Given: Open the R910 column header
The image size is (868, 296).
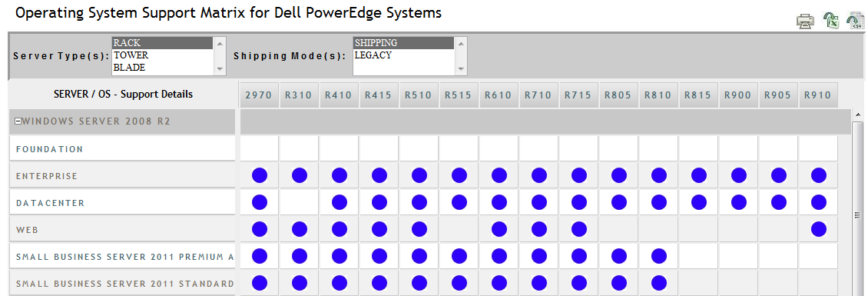Looking at the screenshot, I should [817, 95].
